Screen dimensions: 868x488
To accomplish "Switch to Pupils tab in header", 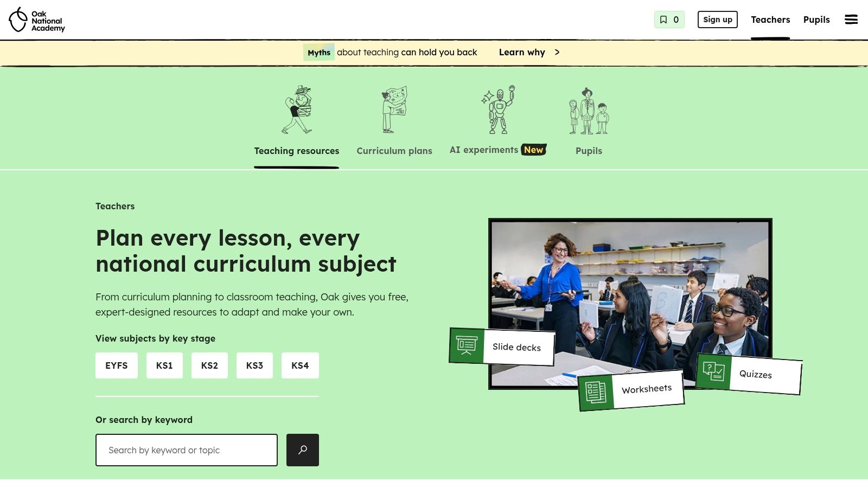I will pyautogui.click(x=816, y=20).
